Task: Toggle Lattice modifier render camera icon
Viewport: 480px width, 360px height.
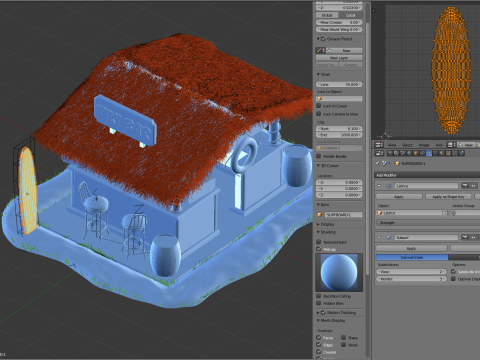Action: [x=465, y=186]
